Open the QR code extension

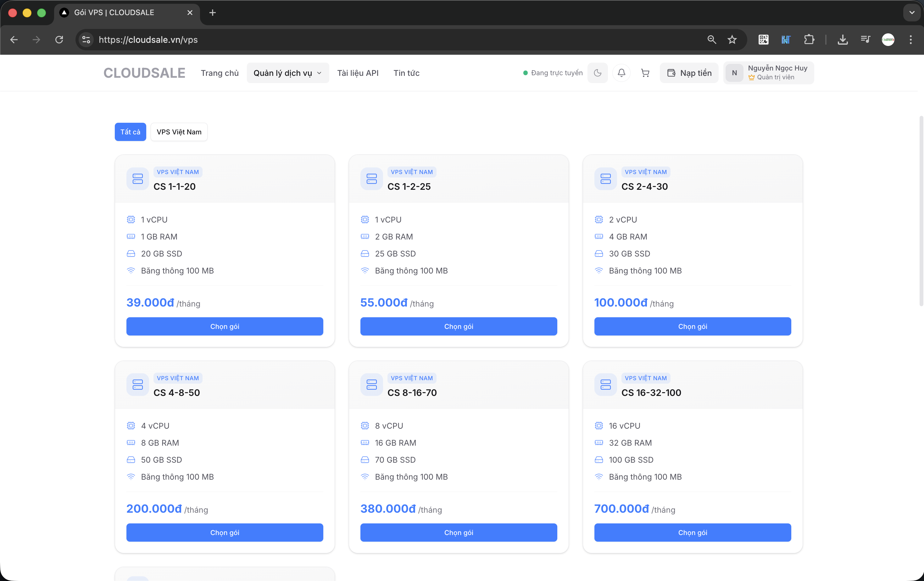click(x=763, y=40)
